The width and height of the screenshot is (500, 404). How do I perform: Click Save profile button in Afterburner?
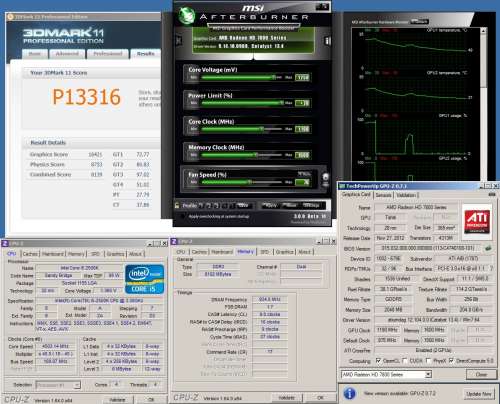click(x=243, y=206)
